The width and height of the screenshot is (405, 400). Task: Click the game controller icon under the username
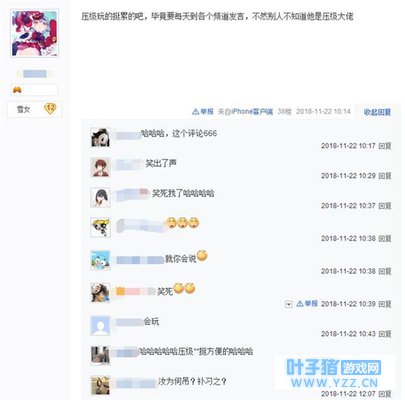click(17, 90)
